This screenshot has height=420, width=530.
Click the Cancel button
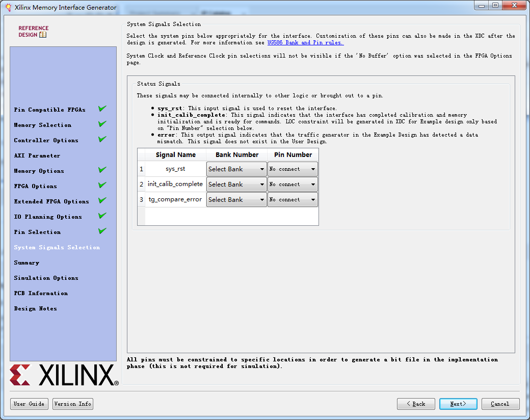500,404
